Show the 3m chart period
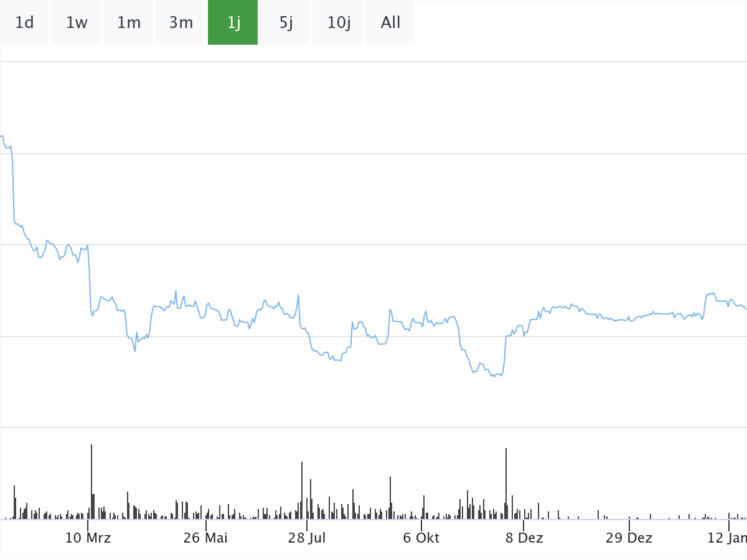Screen dimensions: 747x560 [x=181, y=23]
